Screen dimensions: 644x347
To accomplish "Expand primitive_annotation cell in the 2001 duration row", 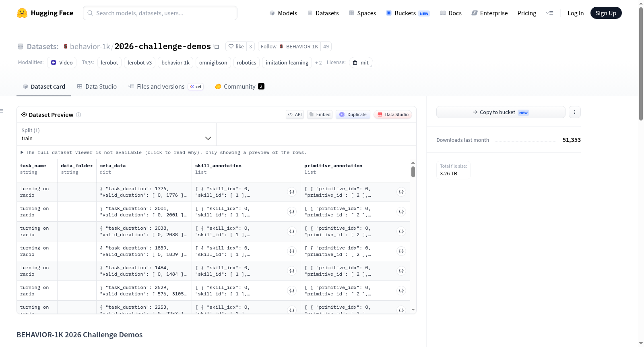I will click(401, 212).
